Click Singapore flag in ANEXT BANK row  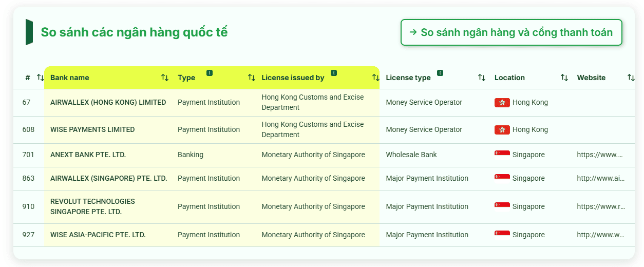(x=502, y=155)
